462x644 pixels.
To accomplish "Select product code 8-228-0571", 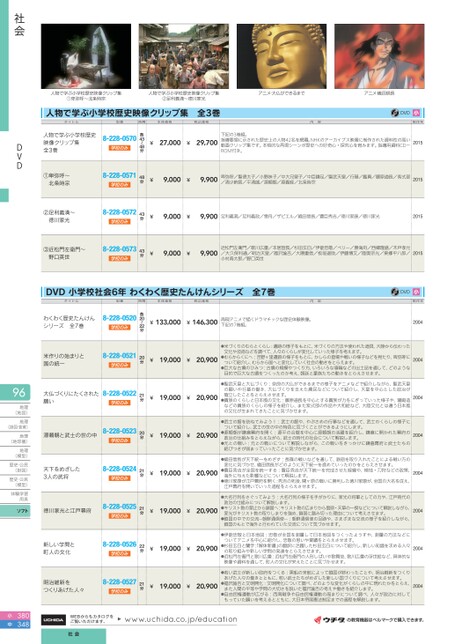I will [x=120, y=175].
